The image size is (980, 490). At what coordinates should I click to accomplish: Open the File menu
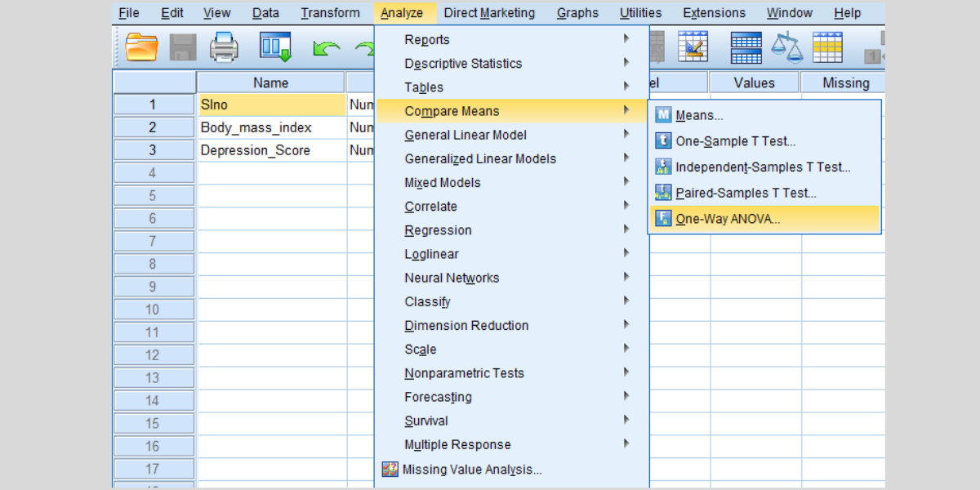tap(129, 13)
